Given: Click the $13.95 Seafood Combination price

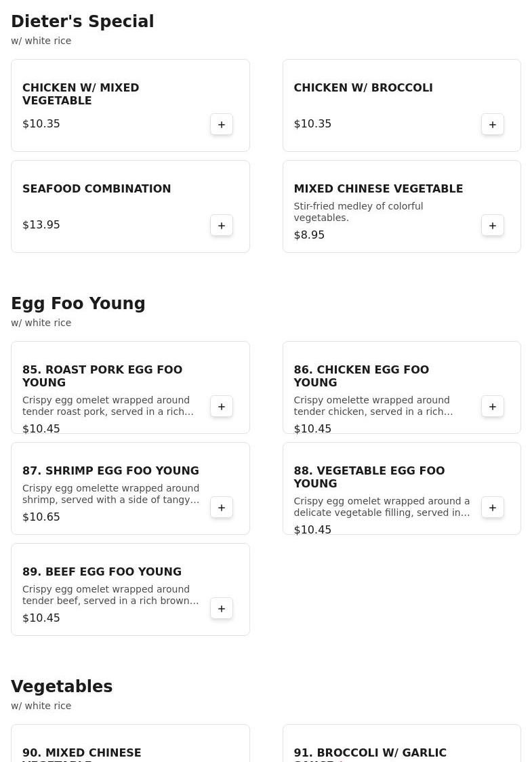Looking at the screenshot, I should [41, 225].
